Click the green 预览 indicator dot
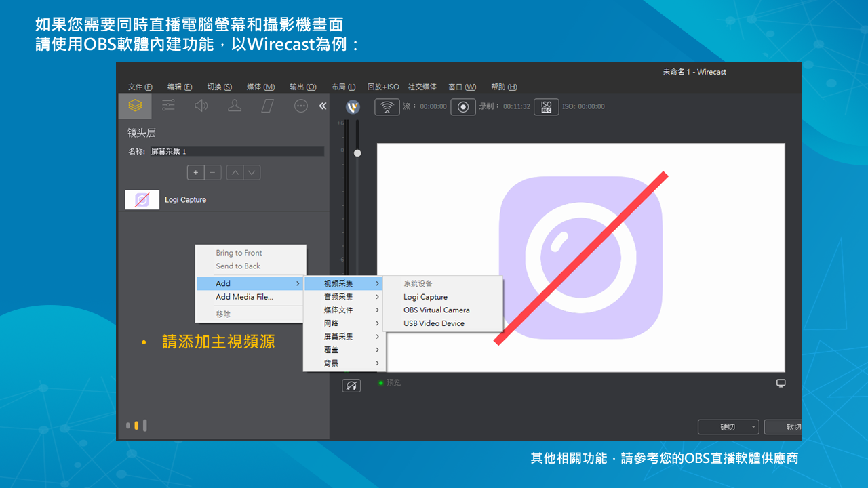 [381, 383]
